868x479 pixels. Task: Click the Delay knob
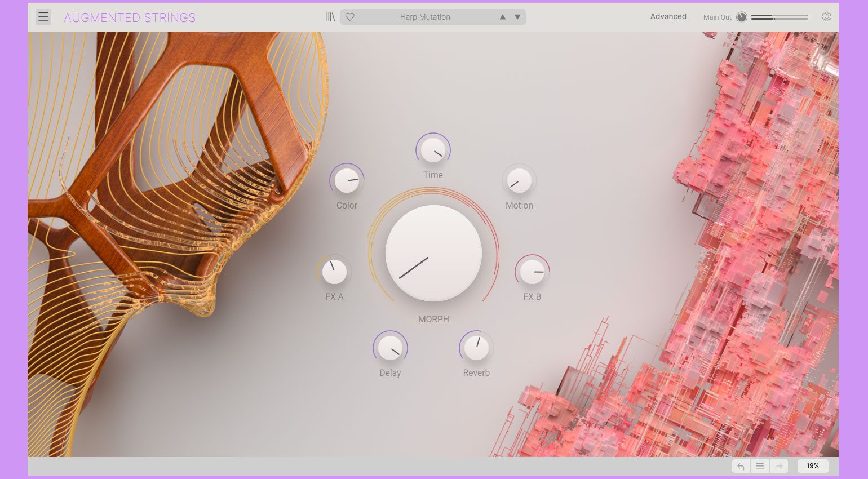click(x=390, y=348)
